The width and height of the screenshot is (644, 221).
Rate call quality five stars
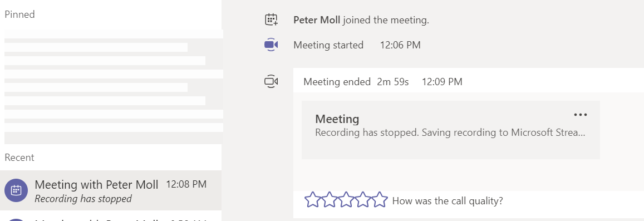click(x=380, y=200)
